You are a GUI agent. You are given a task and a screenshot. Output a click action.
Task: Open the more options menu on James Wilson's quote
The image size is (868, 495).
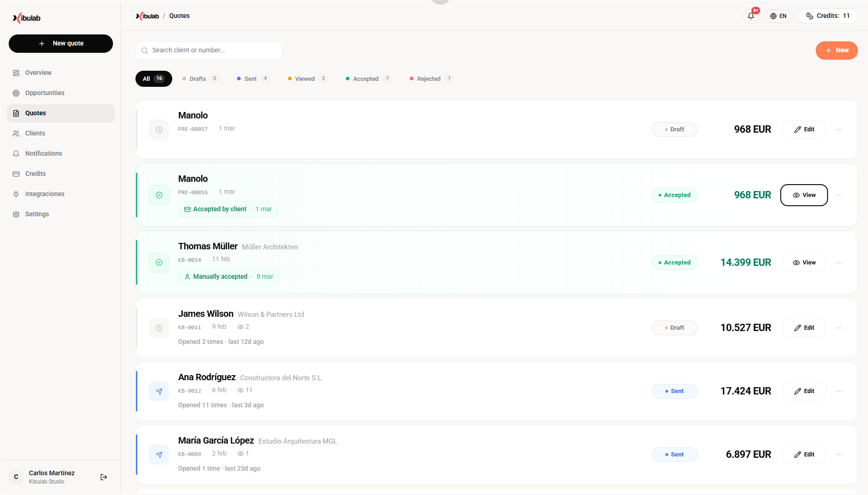(839, 328)
